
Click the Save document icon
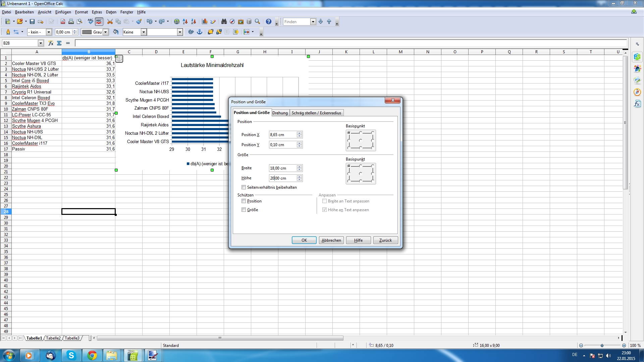32,22
